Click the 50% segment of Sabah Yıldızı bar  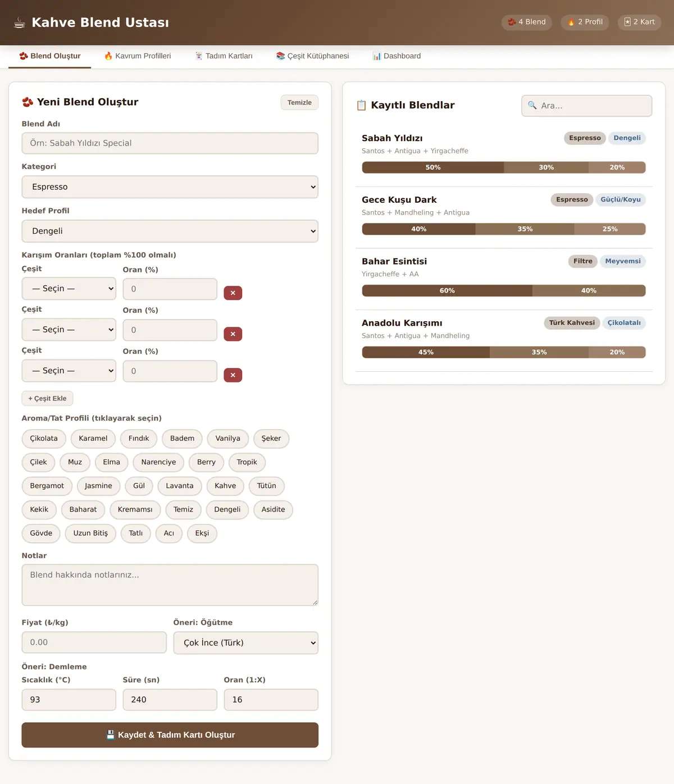click(x=433, y=167)
